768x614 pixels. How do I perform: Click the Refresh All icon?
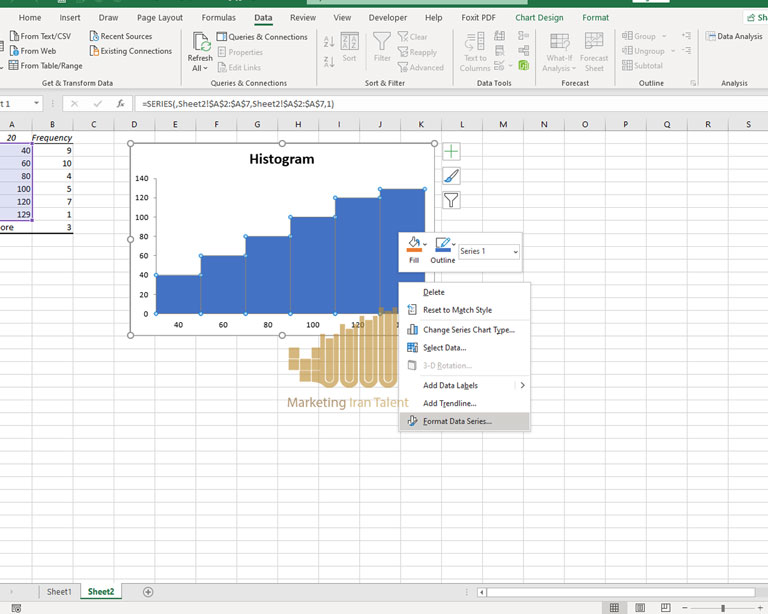point(200,43)
